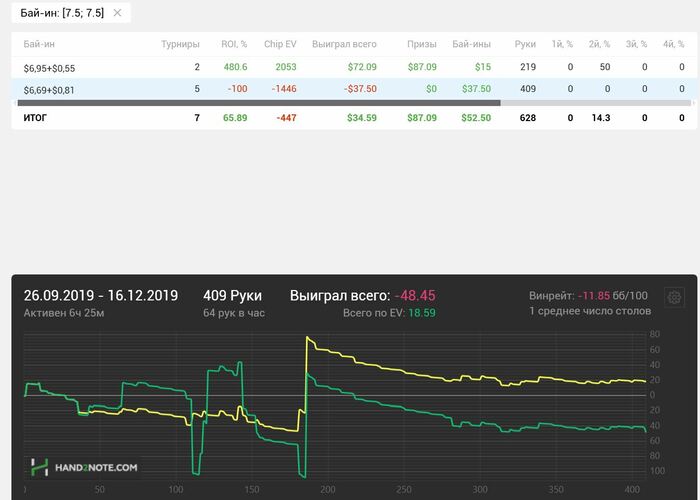Click second place percent 50
Image resolution: width=700 pixels, height=500 pixels.
[605, 67]
